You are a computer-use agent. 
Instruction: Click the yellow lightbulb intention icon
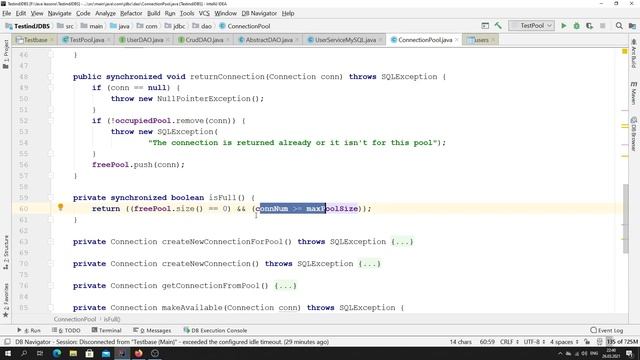tap(60, 207)
